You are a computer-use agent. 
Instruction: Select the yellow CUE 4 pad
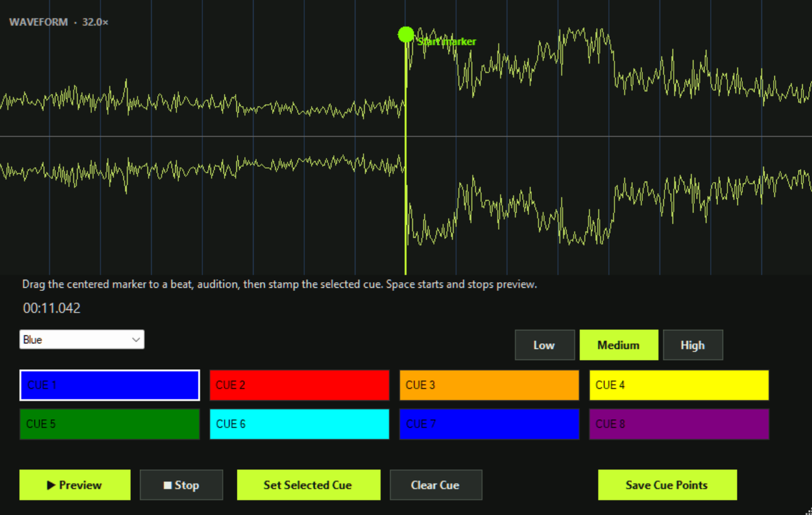tap(679, 385)
